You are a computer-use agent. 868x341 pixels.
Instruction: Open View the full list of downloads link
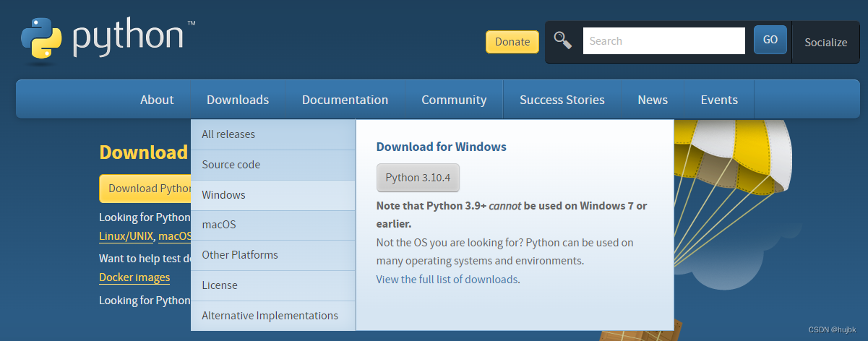(447, 279)
